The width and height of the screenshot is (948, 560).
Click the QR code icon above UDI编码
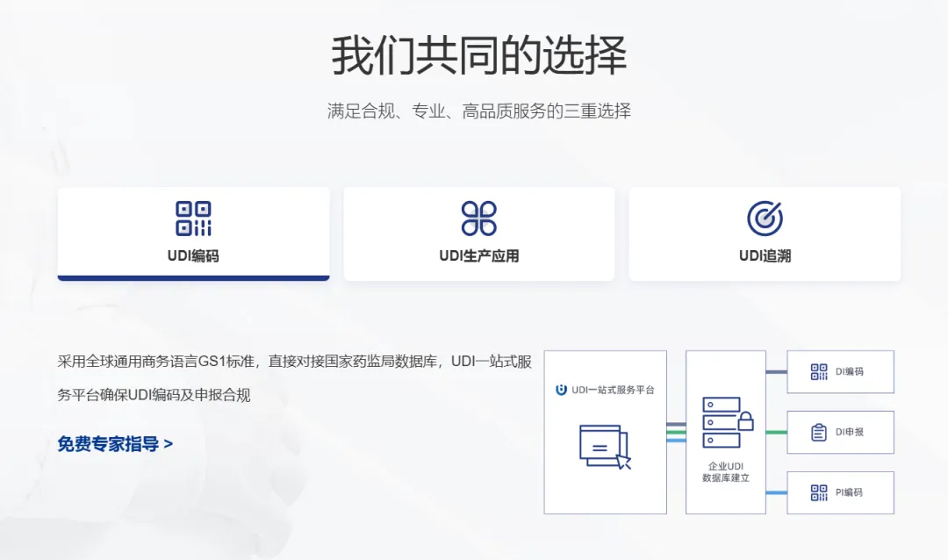pos(193,219)
